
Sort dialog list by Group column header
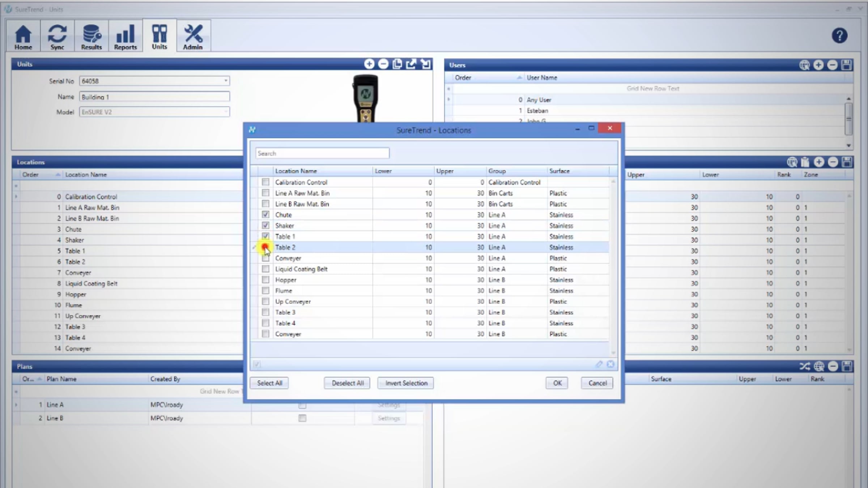coord(516,171)
